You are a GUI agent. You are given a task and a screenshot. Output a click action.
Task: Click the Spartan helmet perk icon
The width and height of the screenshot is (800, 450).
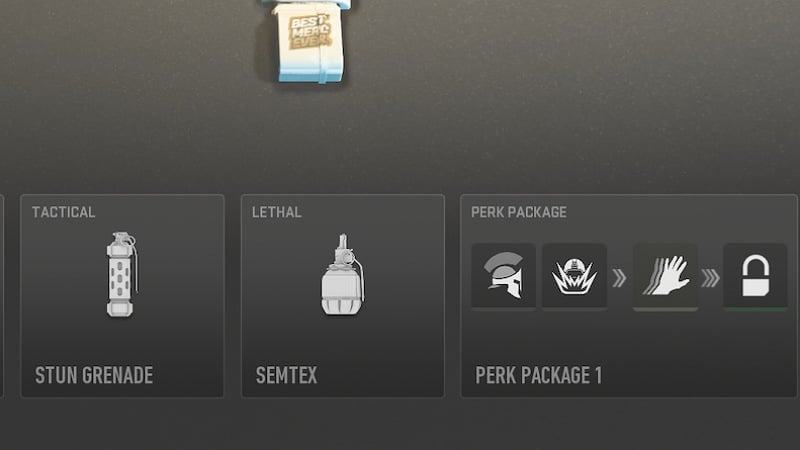click(x=504, y=276)
